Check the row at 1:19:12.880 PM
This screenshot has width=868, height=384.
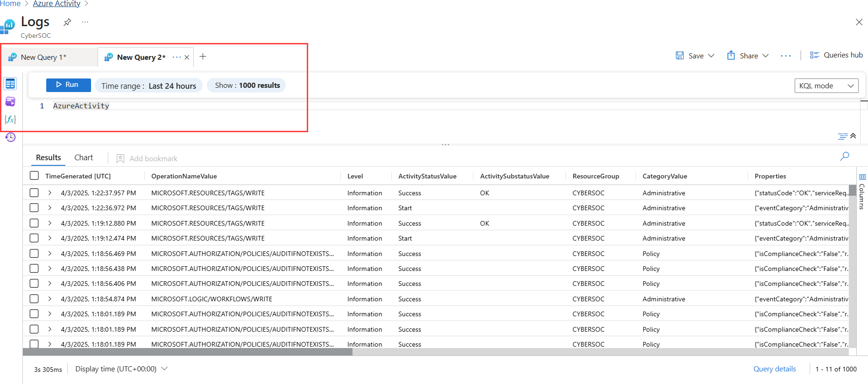click(x=34, y=223)
